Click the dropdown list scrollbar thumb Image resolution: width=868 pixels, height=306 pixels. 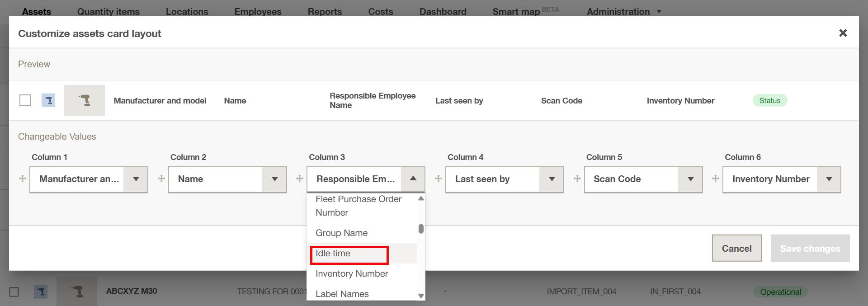click(421, 229)
